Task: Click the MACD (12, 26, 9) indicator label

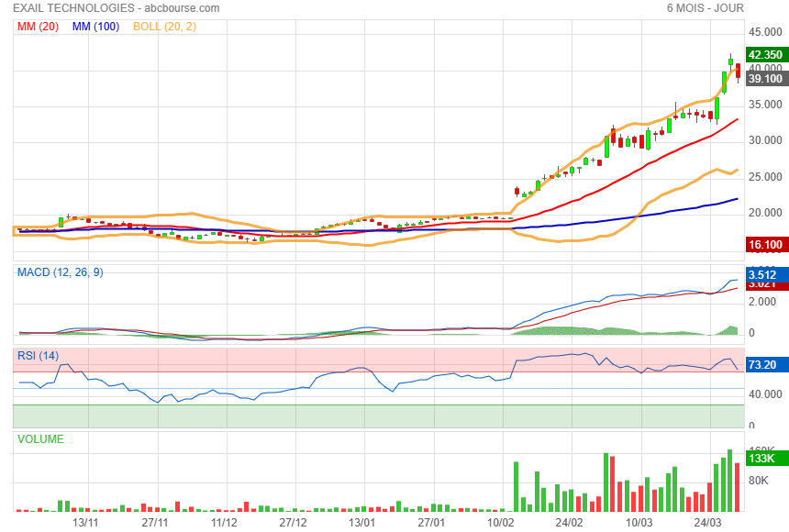Action: 61,272
